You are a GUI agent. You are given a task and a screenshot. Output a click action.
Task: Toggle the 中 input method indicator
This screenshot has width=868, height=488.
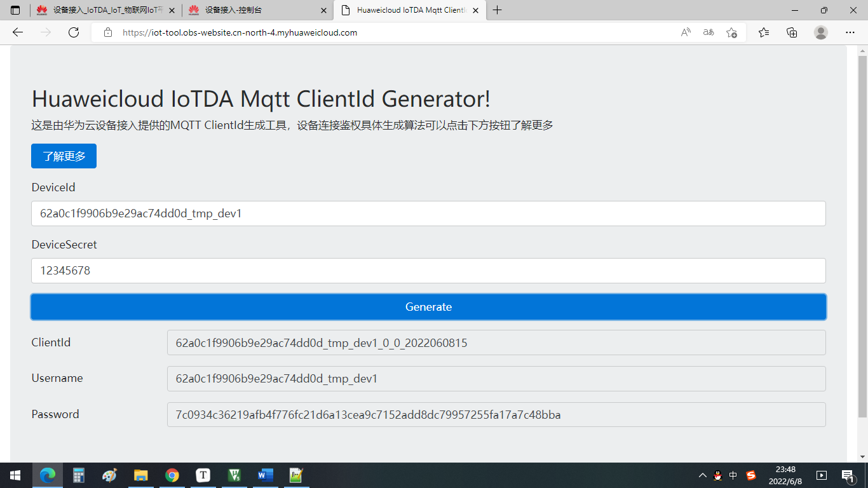pos(733,475)
